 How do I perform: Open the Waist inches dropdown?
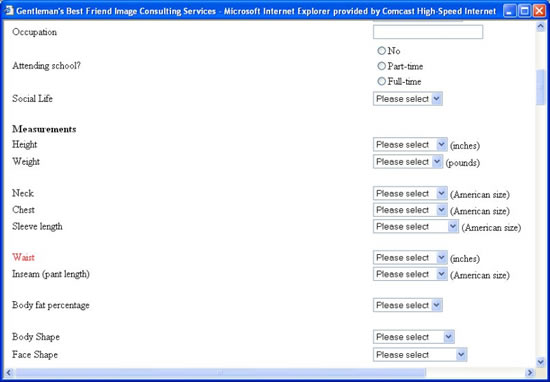tap(410, 257)
